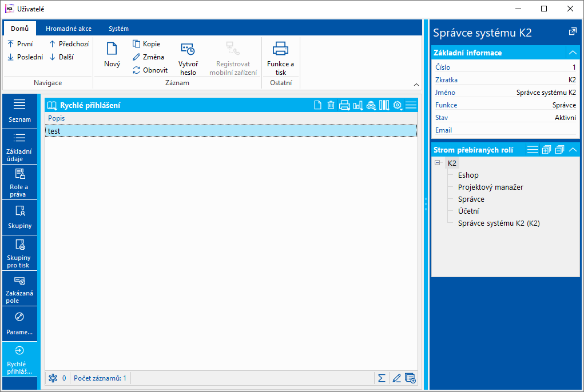Open the Skupiny sidebar page
Image resolution: width=584 pixels, height=392 pixels.
pos(20,218)
